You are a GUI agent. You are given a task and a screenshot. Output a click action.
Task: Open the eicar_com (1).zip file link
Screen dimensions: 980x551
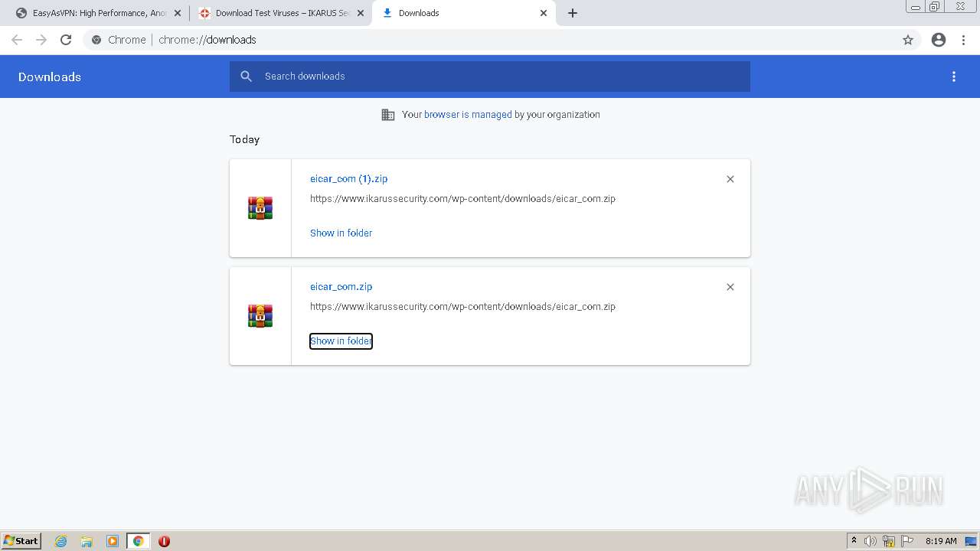[x=349, y=179]
